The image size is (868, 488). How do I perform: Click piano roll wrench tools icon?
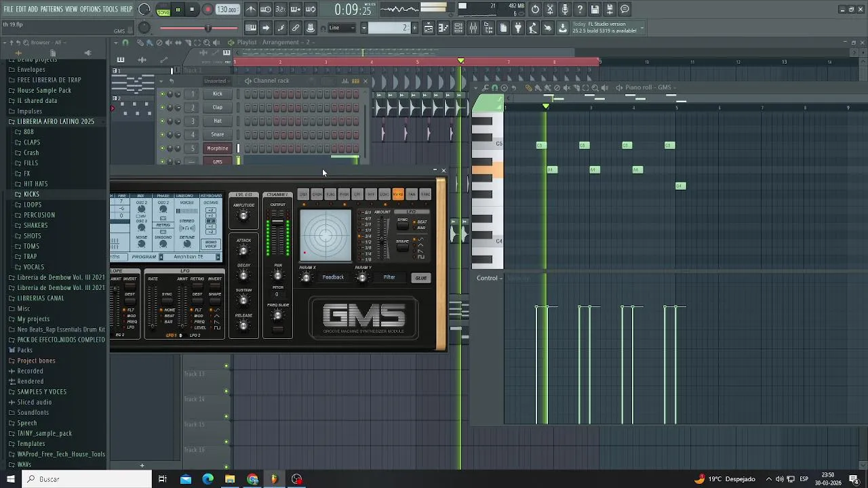click(486, 87)
